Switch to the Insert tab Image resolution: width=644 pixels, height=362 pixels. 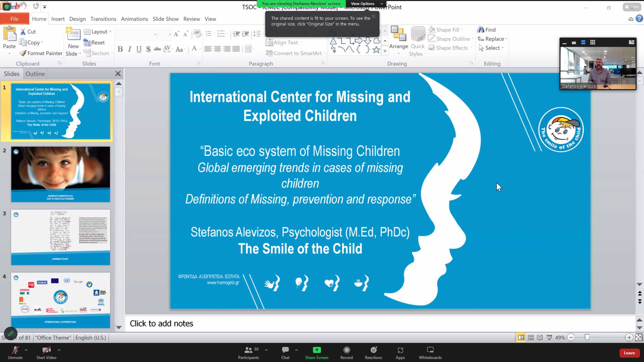pos(58,19)
